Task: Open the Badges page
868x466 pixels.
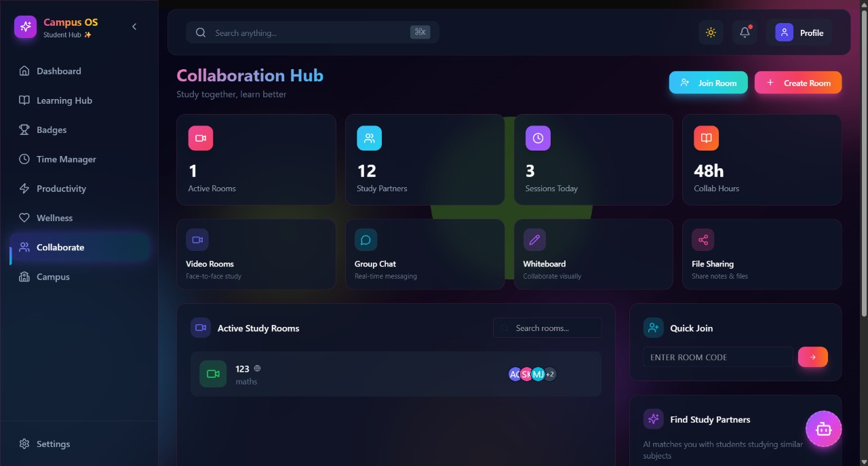Action: point(79,130)
